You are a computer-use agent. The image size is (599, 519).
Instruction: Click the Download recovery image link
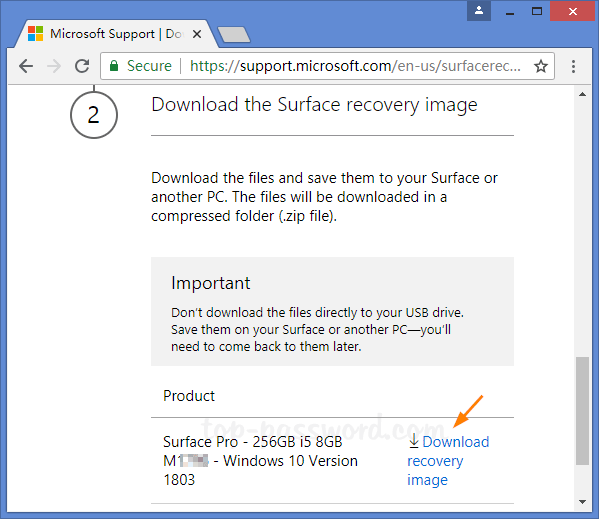(x=448, y=461)
